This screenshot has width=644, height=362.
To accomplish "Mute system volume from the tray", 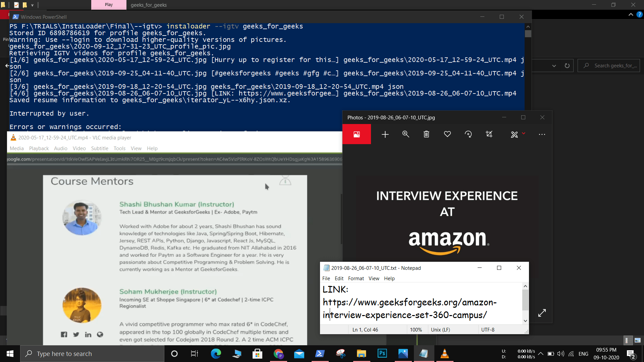I will 561,353.
